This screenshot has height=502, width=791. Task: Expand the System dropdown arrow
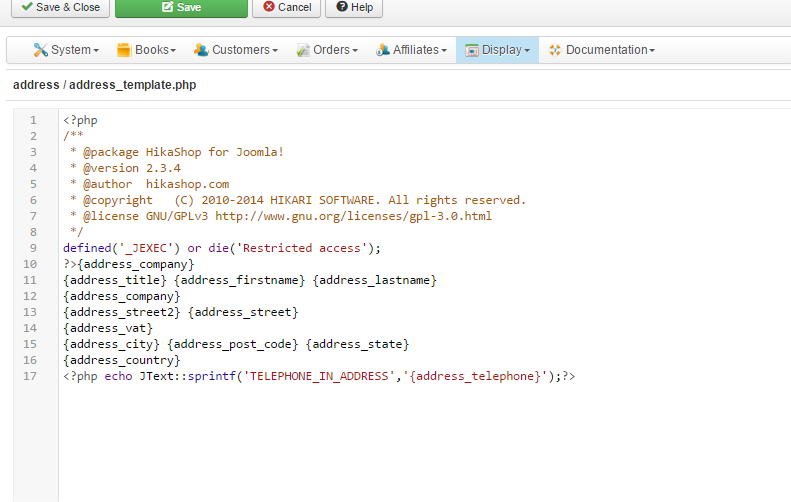96,51
